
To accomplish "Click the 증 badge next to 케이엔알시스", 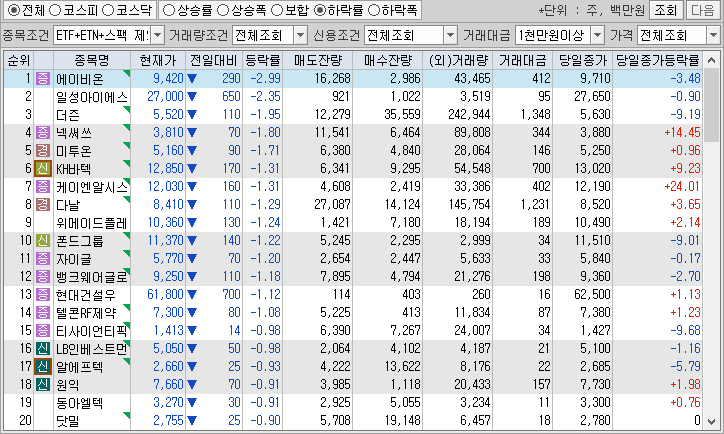I will [x=43, y=187].
